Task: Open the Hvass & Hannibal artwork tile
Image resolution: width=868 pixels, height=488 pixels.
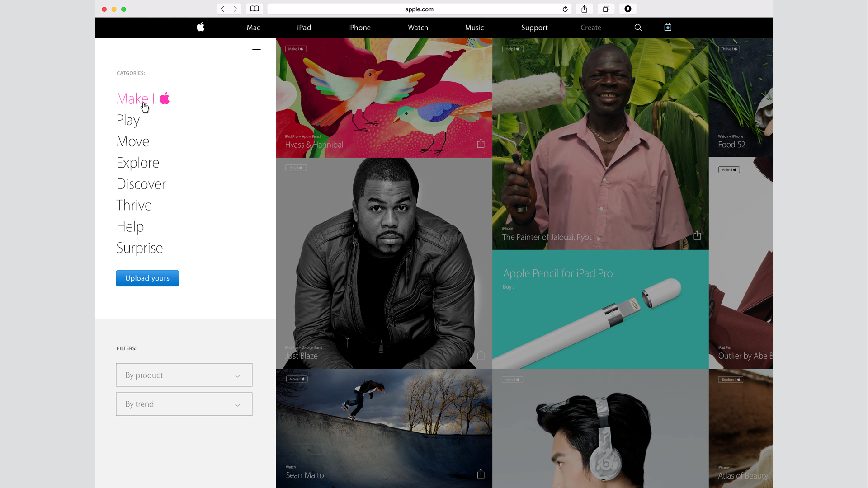Action: tap(384, 98)
